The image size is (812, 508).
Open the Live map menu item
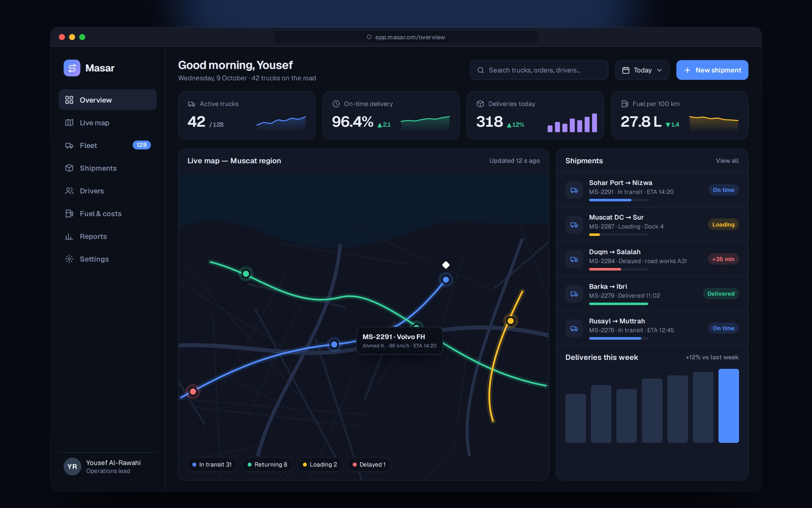pyautogui.click(x=108, y=123)
